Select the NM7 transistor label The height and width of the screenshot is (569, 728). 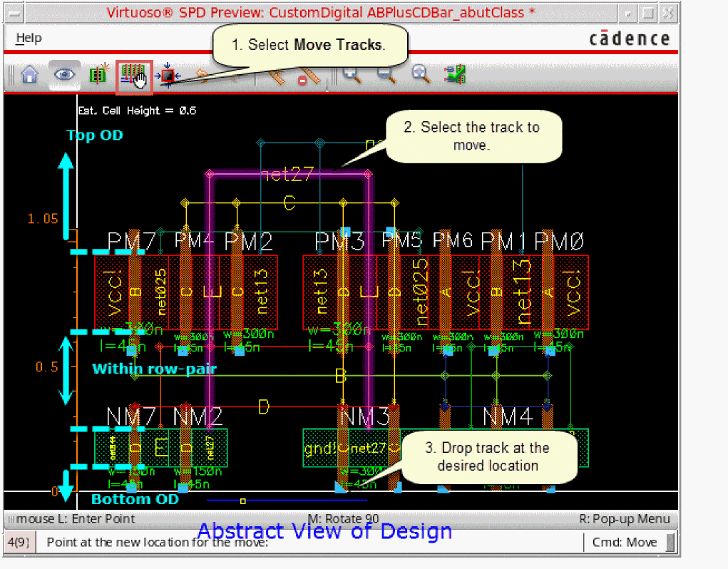click(131, 416)
